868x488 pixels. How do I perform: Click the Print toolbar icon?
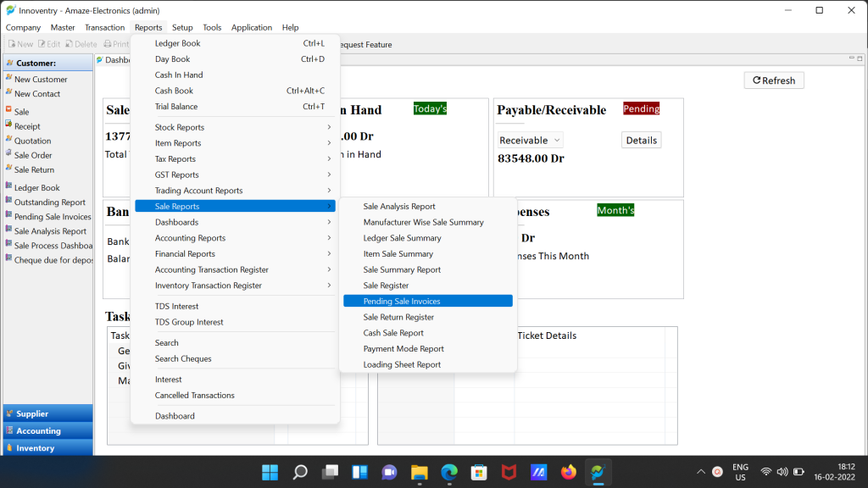click(116, 44)
